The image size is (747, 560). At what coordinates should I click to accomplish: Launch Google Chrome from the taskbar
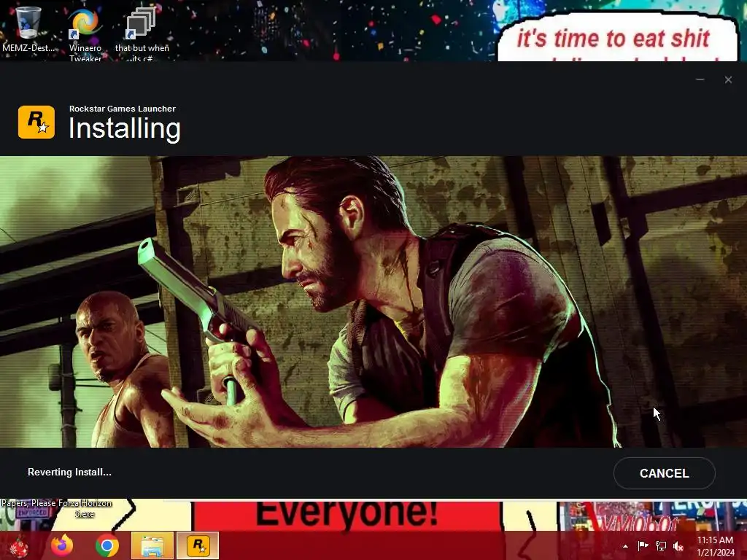(107, 545)
